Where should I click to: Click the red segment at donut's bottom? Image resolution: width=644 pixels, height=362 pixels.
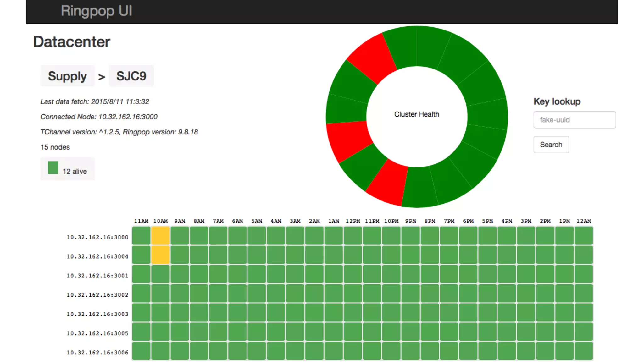coord(388,182)
